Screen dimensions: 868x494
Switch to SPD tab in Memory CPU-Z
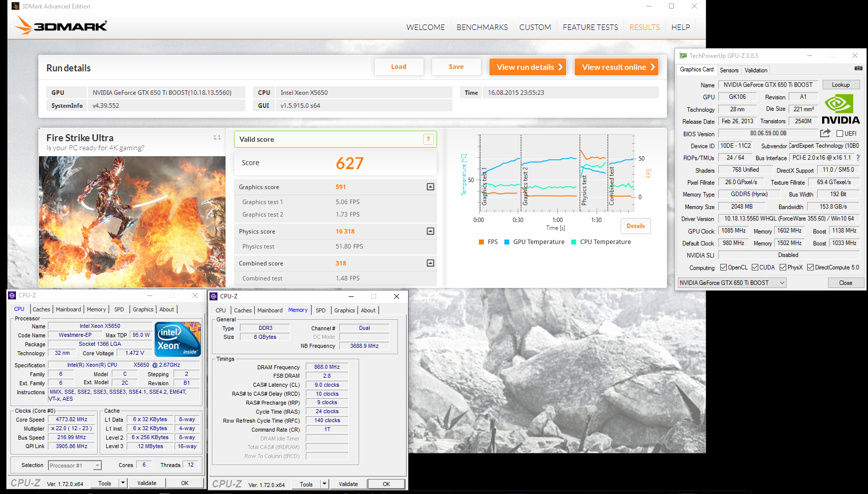[321, 310]
